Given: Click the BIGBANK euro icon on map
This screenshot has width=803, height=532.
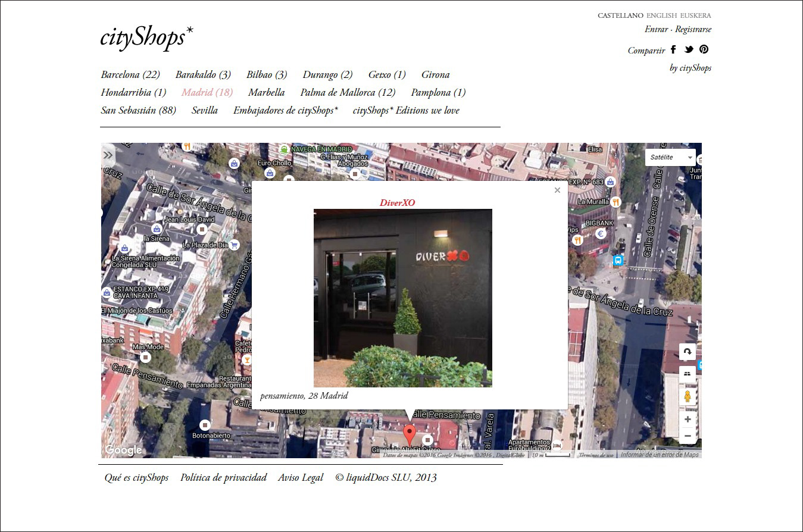Looking at the screenshot, I should [601, 234].
